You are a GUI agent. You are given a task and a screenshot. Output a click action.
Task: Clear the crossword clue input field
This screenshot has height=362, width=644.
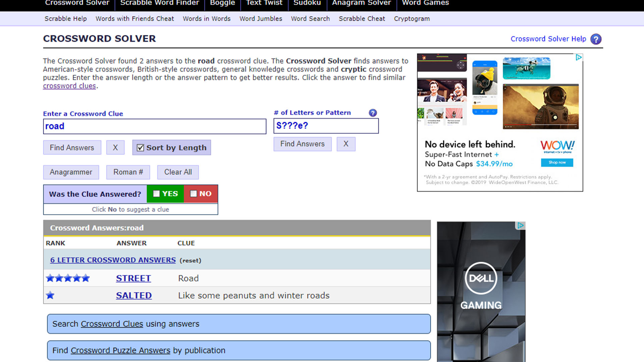[115, 147]
